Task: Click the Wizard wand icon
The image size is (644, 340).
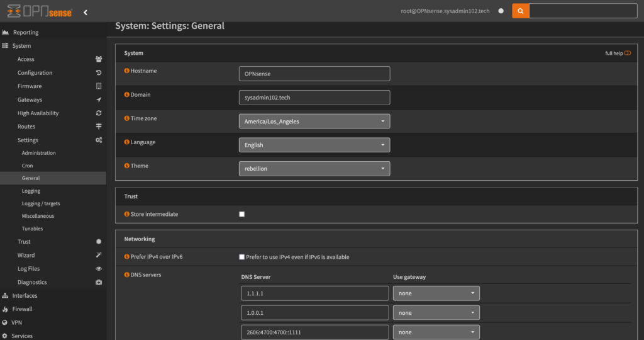Action: tap(99, 255)
